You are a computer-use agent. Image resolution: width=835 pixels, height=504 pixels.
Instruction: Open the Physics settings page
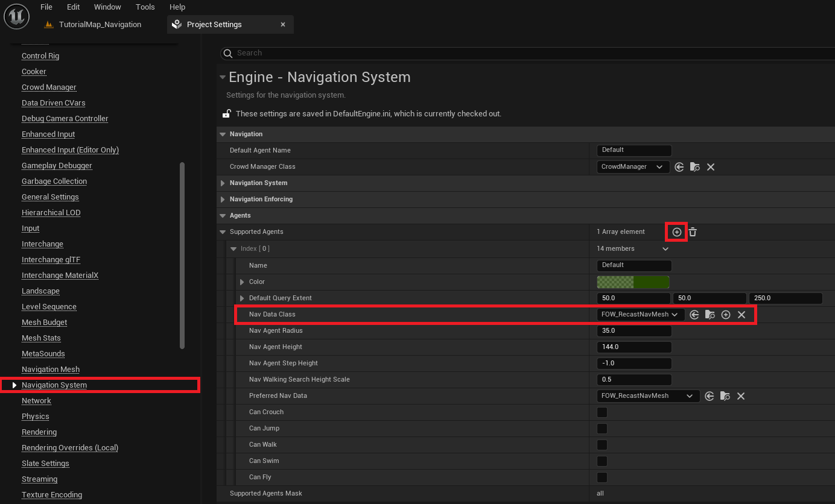coord(36,417)
